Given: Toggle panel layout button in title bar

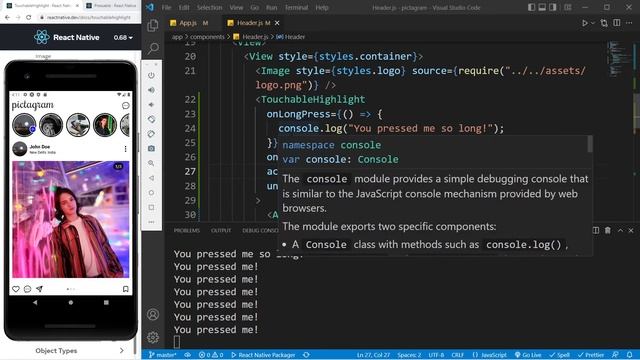Looking at the screenshot, I should tap(542, 7).
